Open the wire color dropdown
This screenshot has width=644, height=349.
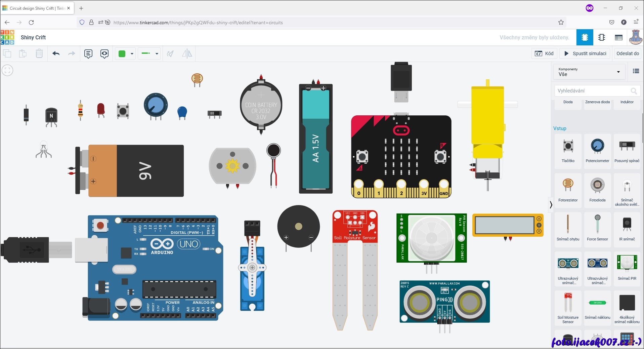coord(126,53)
